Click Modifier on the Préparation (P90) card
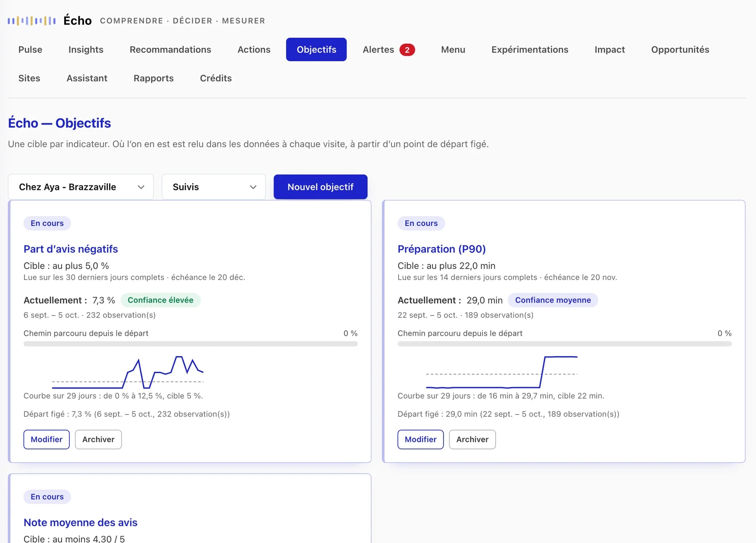756x543 pixels. click(420, 439)
